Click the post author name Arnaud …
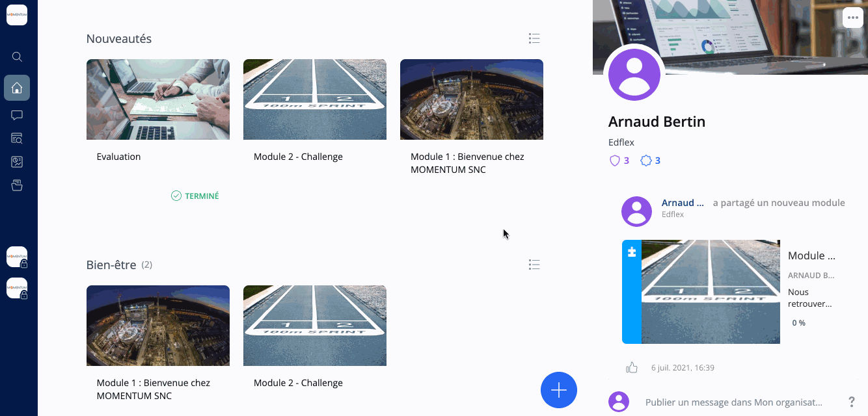 pos(683,203)
